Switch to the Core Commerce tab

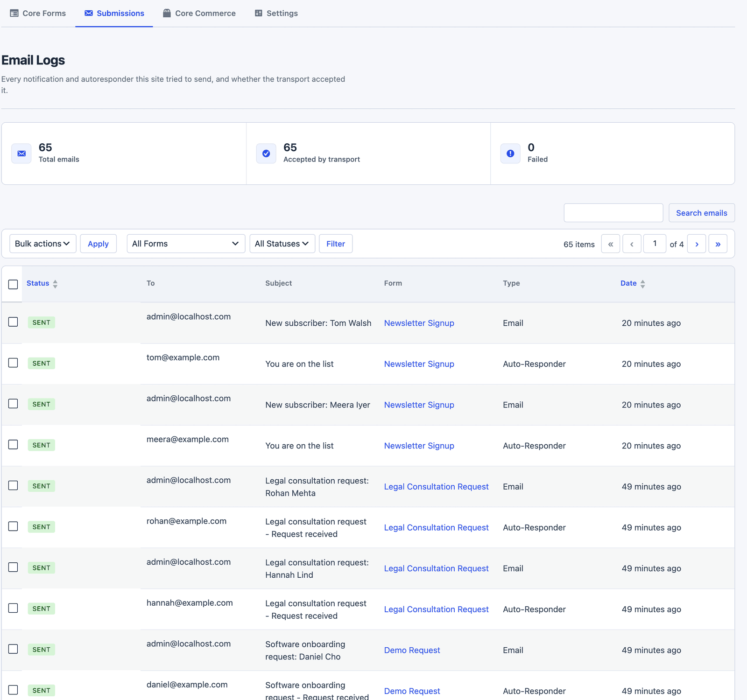coord(199,13)
